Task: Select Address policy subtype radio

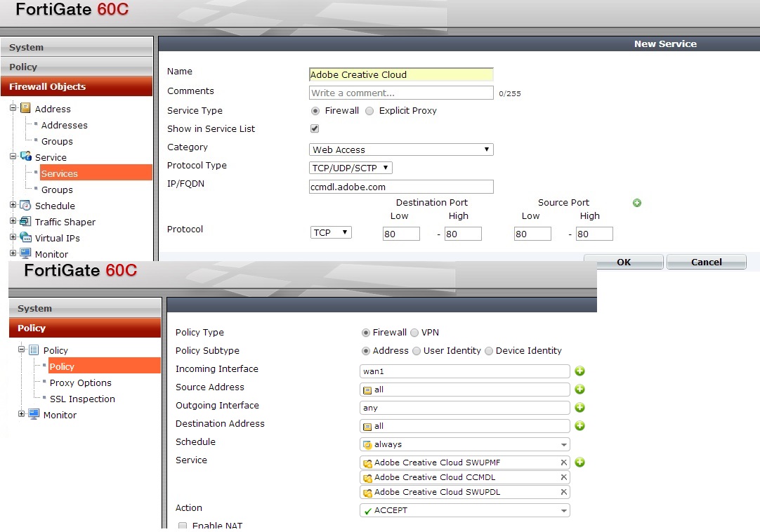Action: click(x=366, y=351)
